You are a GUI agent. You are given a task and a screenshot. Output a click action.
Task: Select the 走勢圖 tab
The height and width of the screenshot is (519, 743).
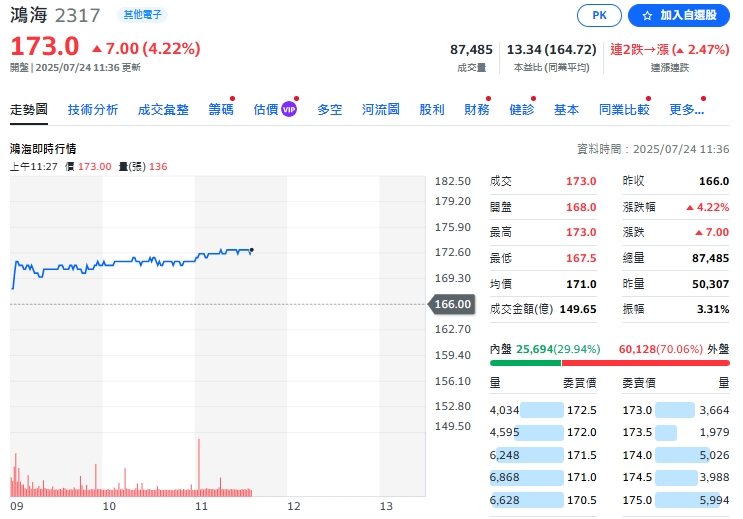29,109
